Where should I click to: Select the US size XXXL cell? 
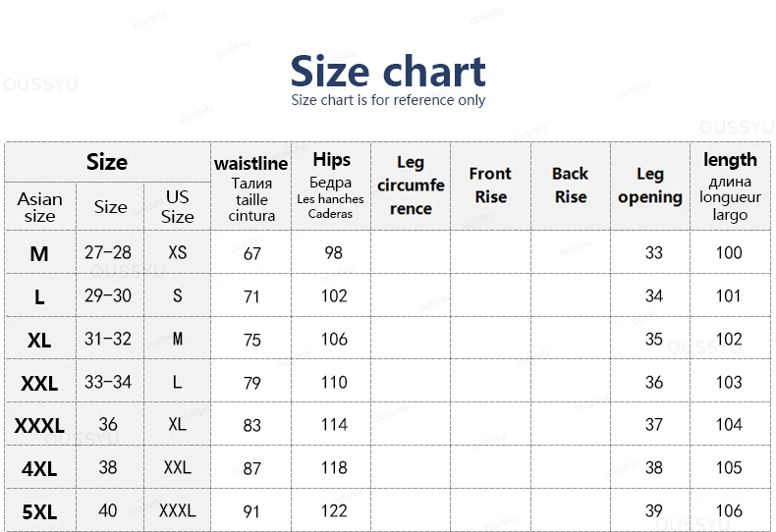point(177,510)
